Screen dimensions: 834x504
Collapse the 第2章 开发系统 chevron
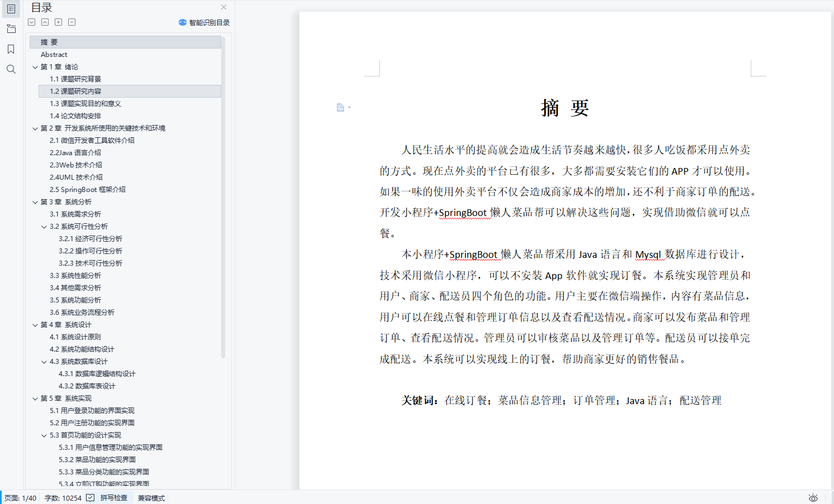[35, 128]
